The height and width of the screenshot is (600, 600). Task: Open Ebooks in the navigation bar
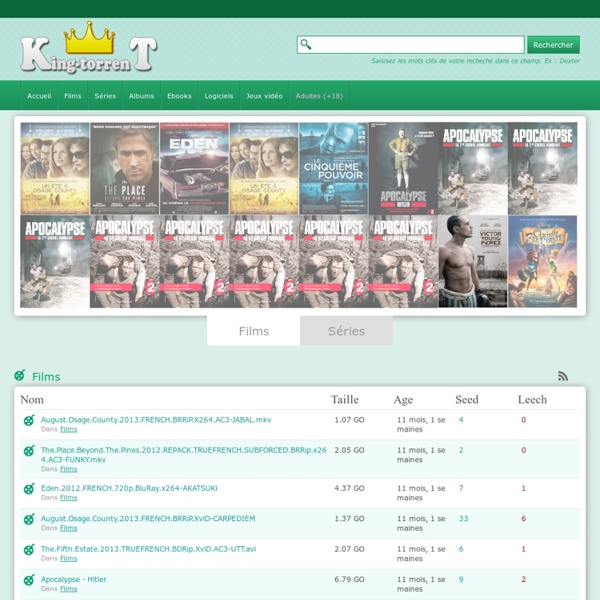(x=179, y=96)
